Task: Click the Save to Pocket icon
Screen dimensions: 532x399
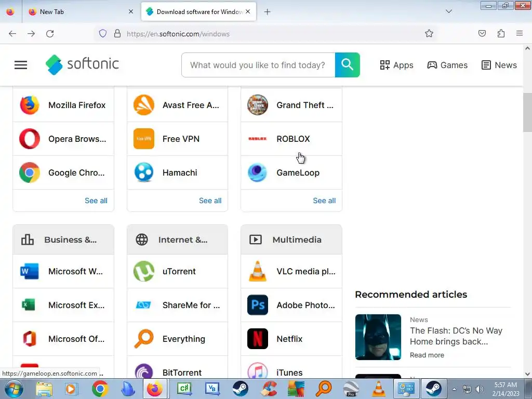Action: [x=482, y=34]
